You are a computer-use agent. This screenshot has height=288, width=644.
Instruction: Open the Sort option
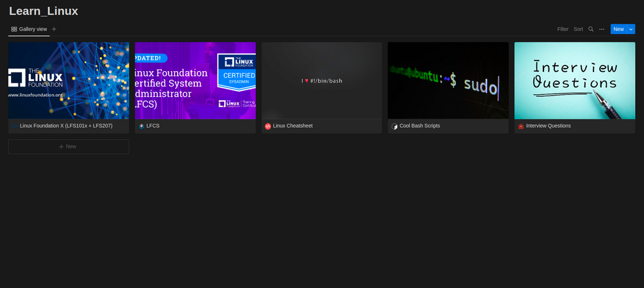[578, 29]
